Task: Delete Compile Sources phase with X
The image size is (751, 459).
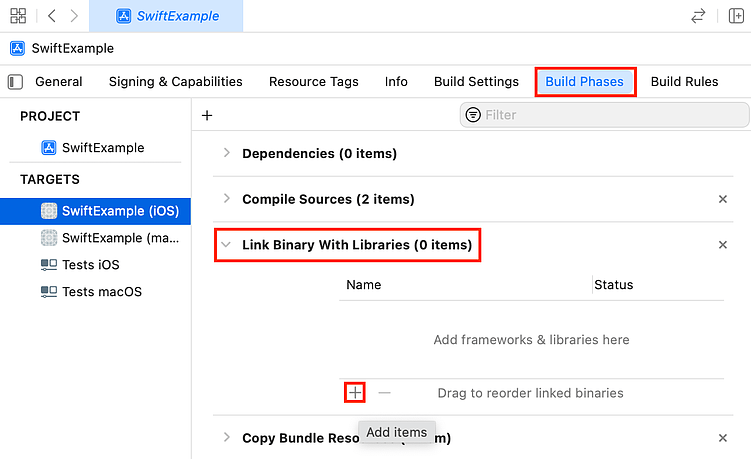Action: pos(723,199)
